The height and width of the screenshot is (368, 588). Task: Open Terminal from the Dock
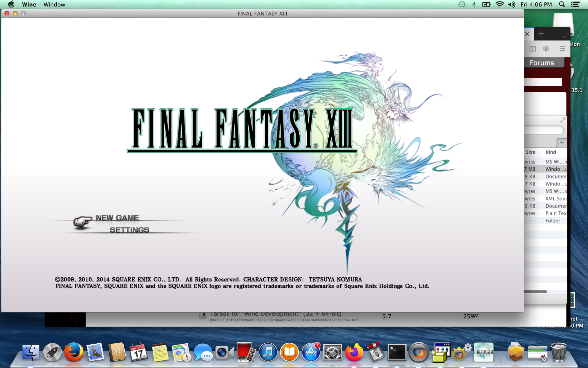point(397,352)
